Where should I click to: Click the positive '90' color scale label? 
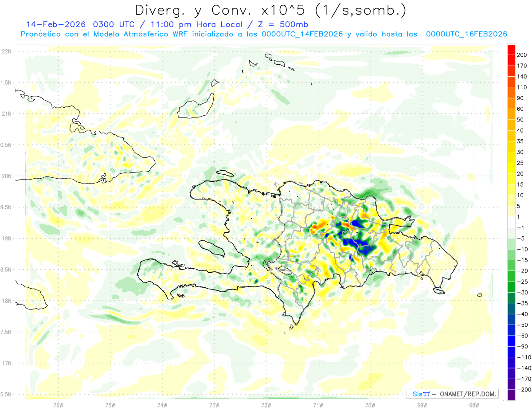[520, 98]
